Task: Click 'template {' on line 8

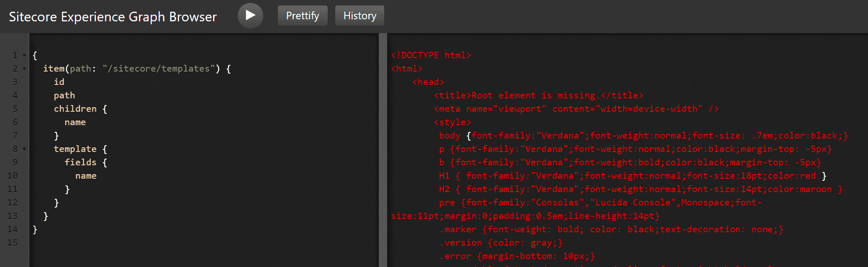Action: click(x=80, y=149)
